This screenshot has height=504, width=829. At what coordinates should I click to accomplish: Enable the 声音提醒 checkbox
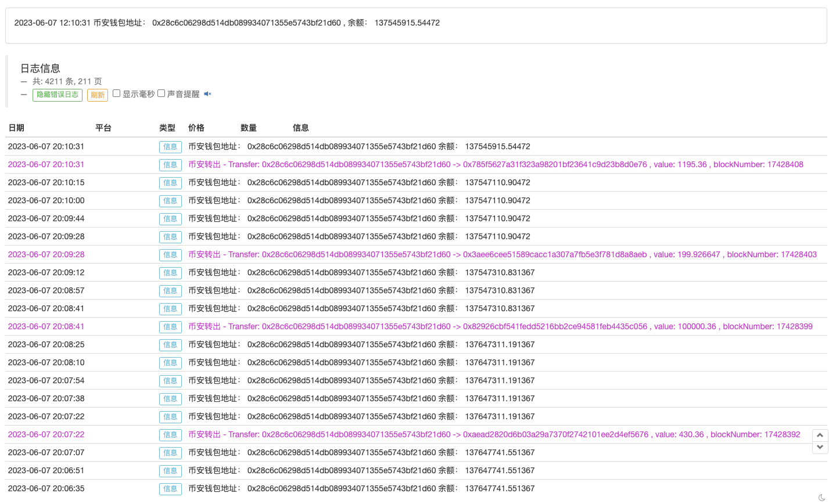[161, 93]
